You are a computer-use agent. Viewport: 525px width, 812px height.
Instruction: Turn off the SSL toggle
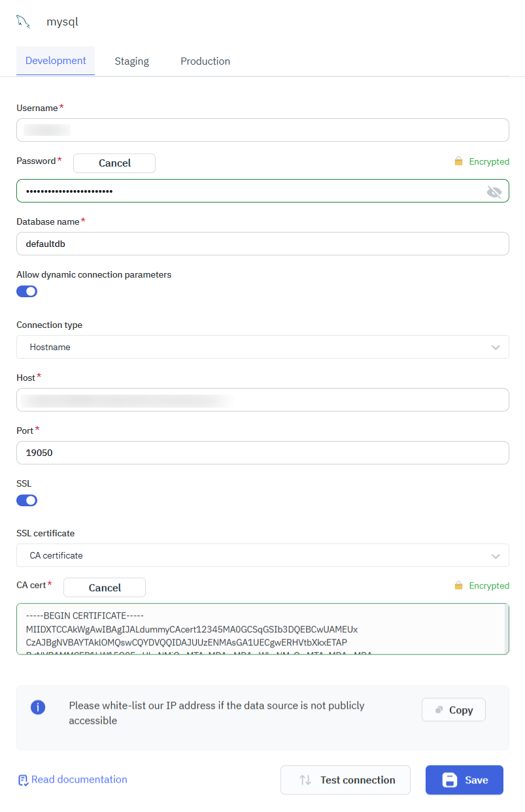27,500
